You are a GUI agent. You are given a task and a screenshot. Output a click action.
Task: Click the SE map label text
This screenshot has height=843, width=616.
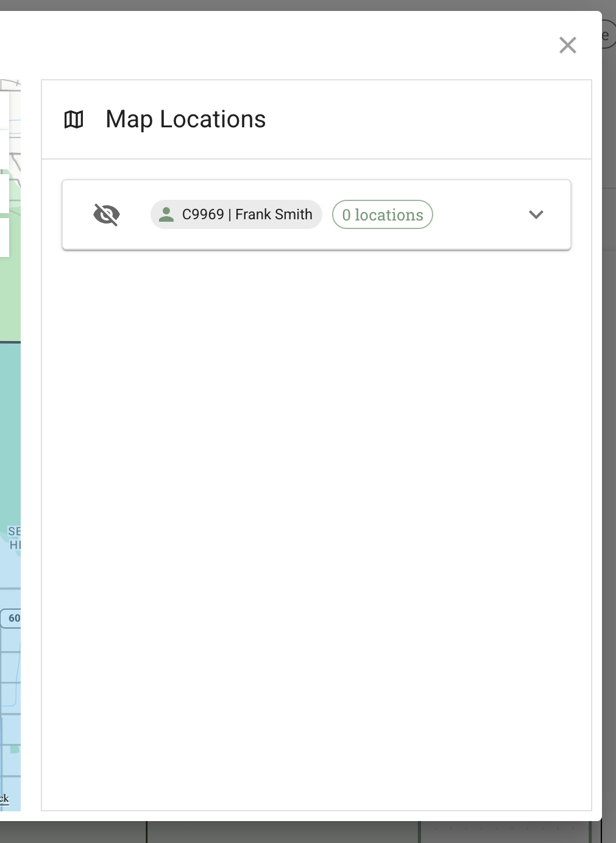tap(14, 531)
